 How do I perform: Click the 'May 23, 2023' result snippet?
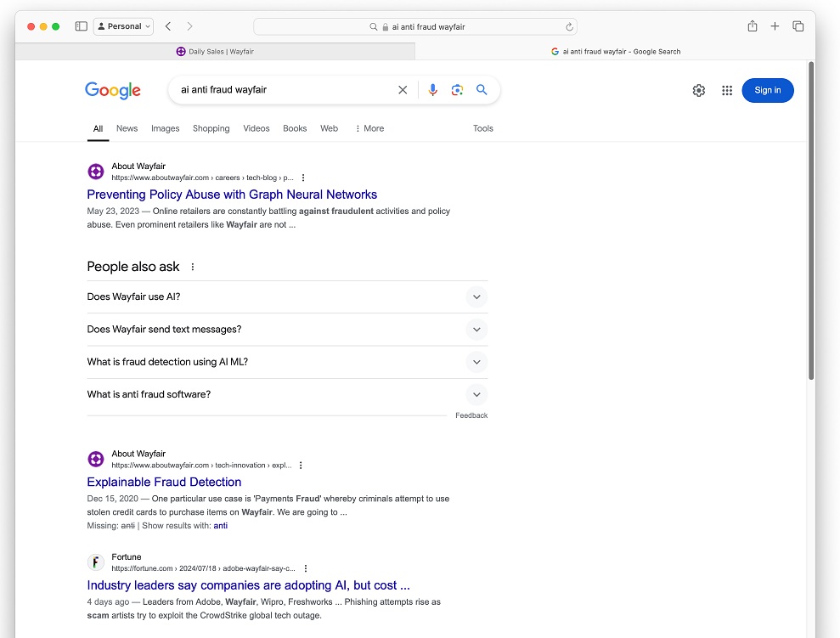pos(268,218)
